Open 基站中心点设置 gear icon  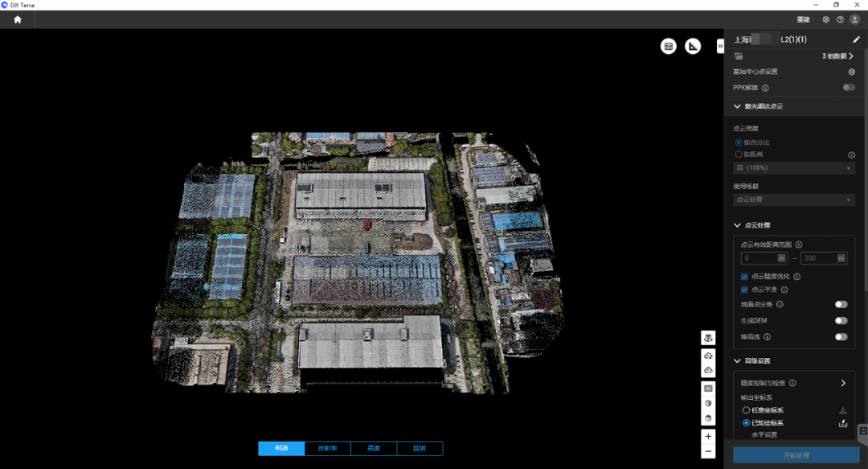(x=852, y=72)
